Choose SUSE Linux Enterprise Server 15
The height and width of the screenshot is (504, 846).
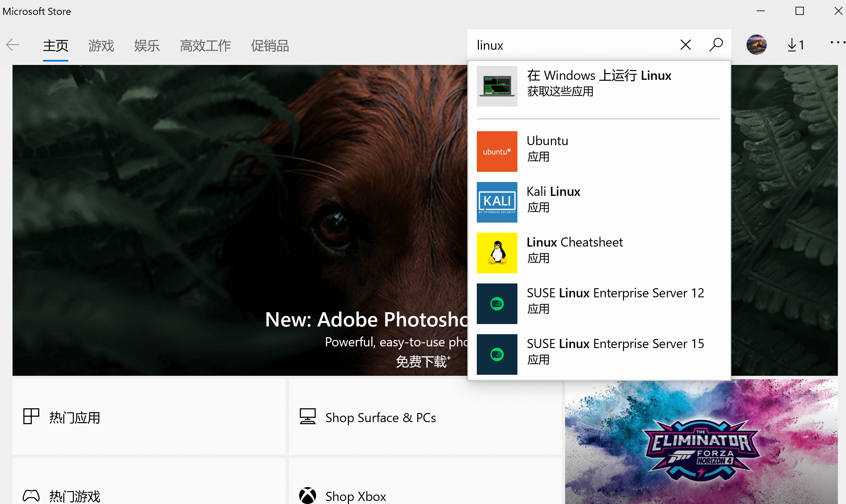[x=615, y=351]
